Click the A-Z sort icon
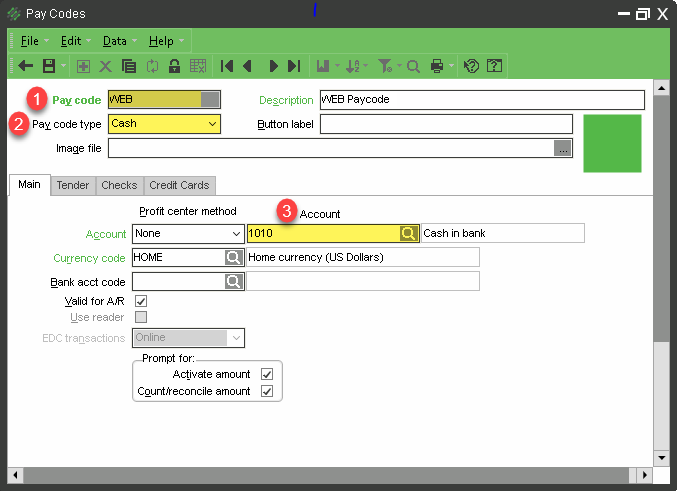 (352, 66)
